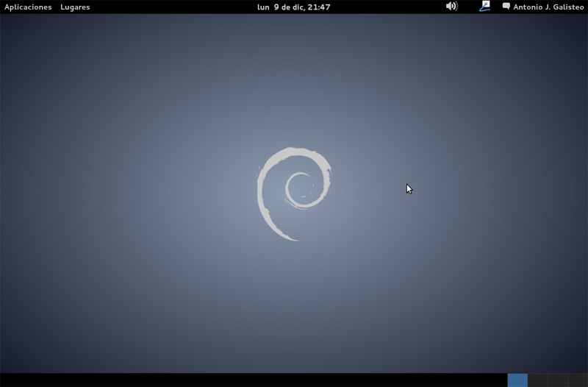Open the wired network connection icon
This screenshot has width=588, height=387.
coord(485,7)
